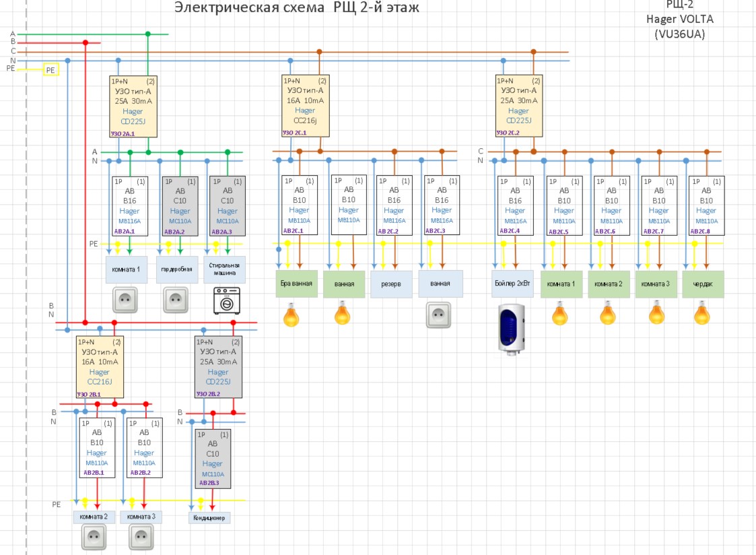Click the Бойлер 2кВт load label
Image resolution: width=756 pixels, height=555 pixels.
pyautogui.click(x=512, y=284)
